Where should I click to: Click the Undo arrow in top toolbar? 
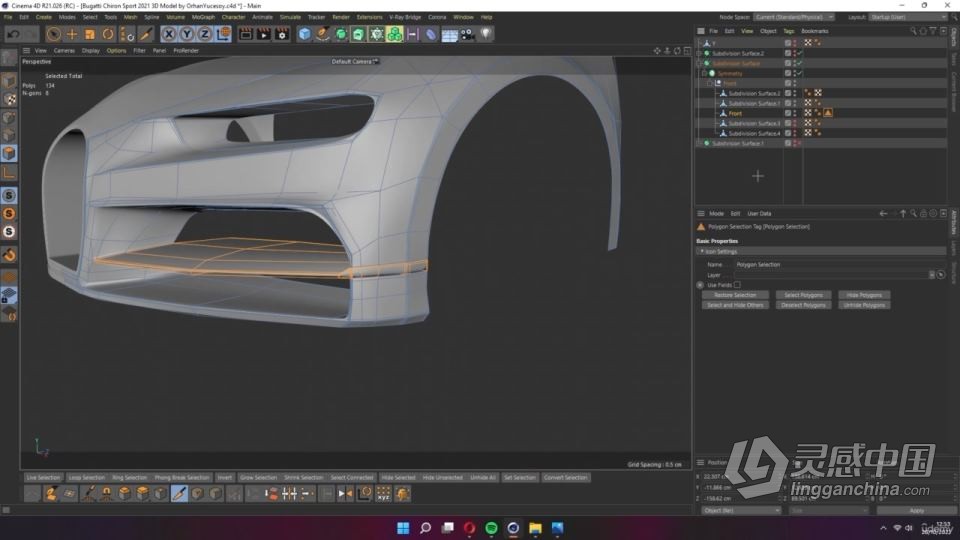tap(13, 34)
